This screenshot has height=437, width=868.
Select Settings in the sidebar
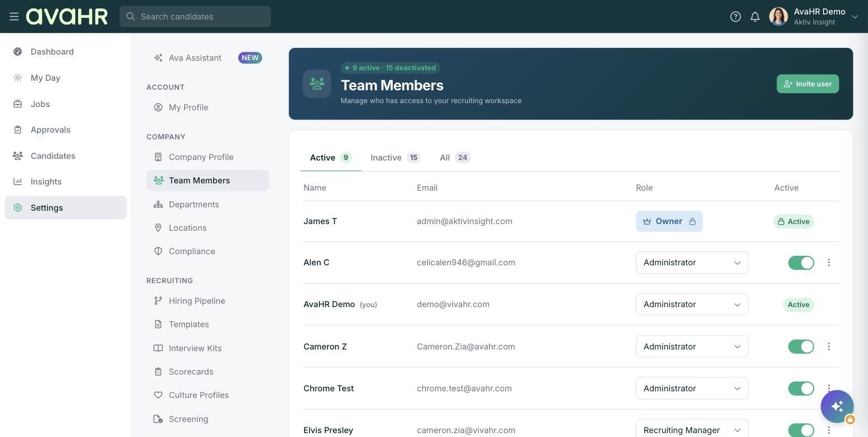pyautogui.click(x=66, y=208)
